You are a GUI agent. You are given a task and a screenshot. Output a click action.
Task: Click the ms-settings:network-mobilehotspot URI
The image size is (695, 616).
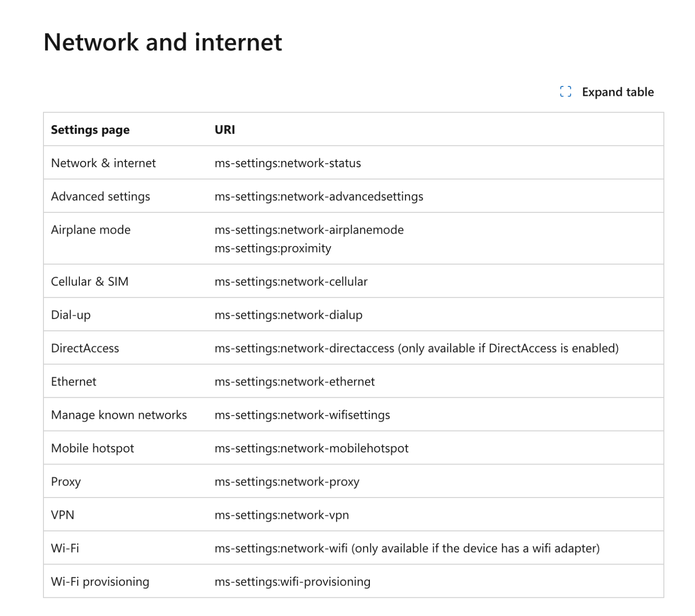[311, 448]
